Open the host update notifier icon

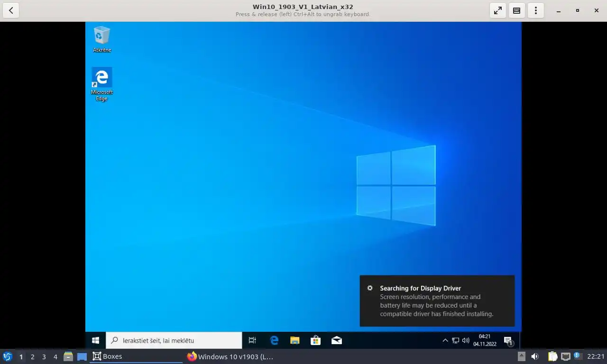[x=577, y=356]
